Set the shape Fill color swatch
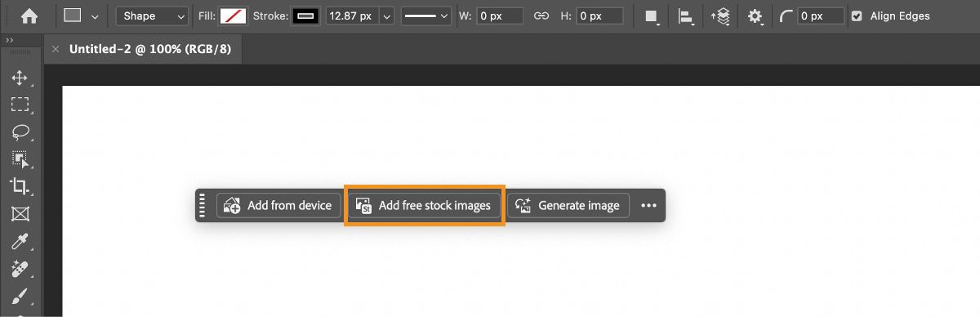Screen dimensions: 980x317 [x=234, y=16]
